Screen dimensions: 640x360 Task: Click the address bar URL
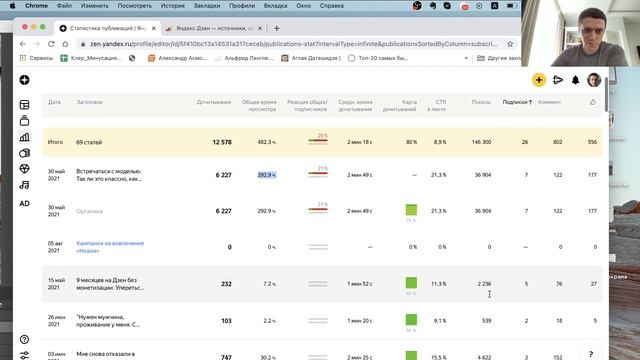click(293, 44)
